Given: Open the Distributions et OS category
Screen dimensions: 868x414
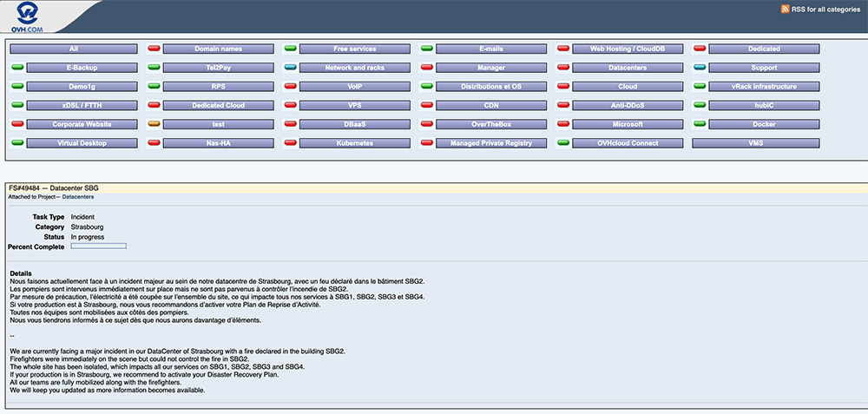Looking at the screenshot, I should [491, 86].
